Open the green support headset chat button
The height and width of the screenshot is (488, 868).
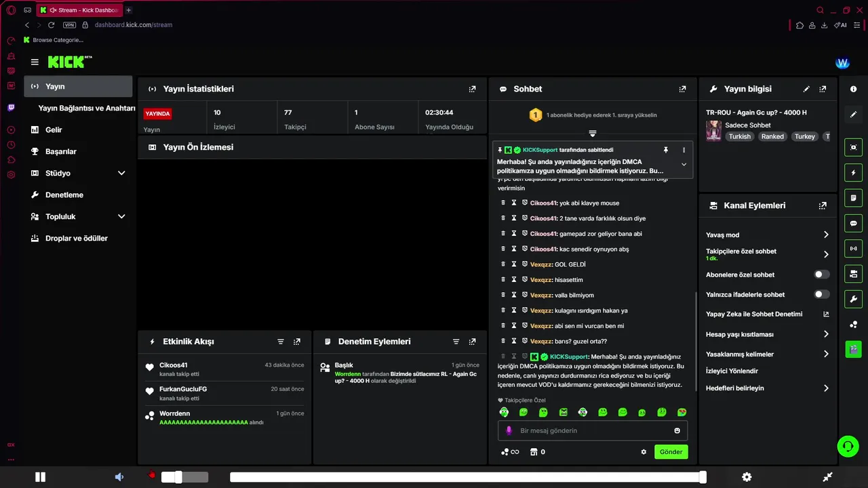pyautogui.click(x=848, y=446)
